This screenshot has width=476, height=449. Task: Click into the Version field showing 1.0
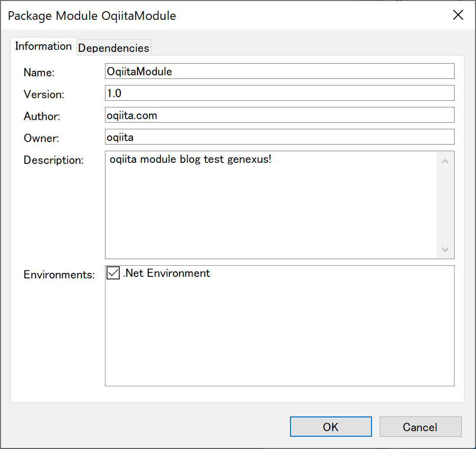click(x=280, y=93)
